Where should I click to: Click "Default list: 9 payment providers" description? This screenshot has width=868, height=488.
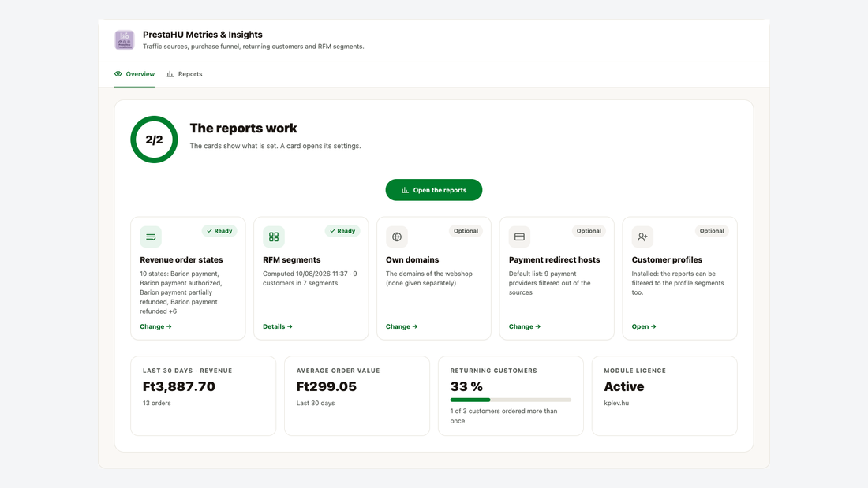tap(550, 283)
